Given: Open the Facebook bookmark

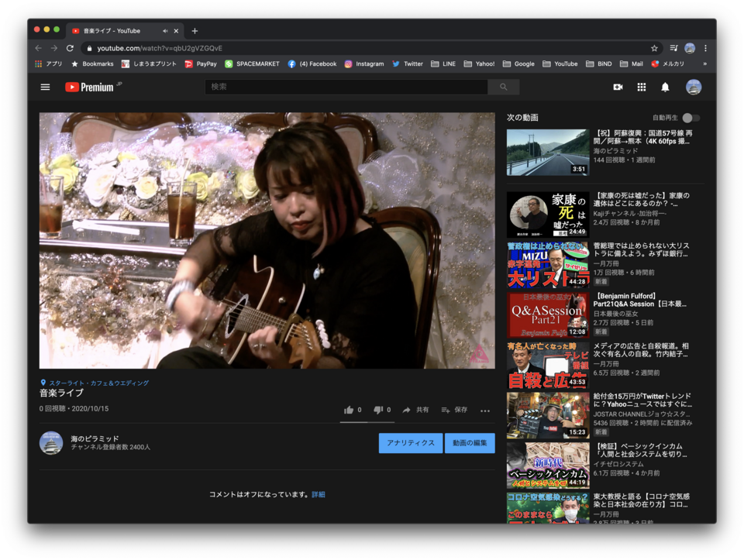Looking at the screenshot, I should click(x=312, y=64).
